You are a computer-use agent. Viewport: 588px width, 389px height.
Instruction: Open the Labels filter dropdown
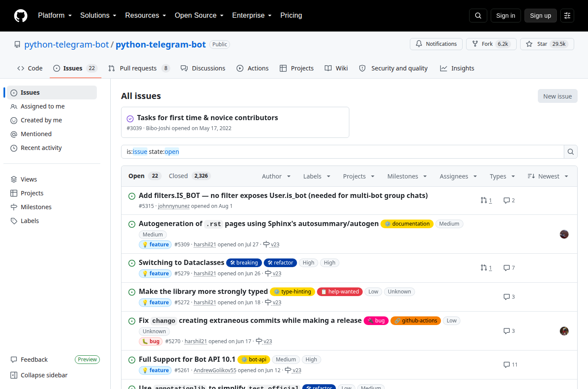pyautogui.click(x=317, y=176)
